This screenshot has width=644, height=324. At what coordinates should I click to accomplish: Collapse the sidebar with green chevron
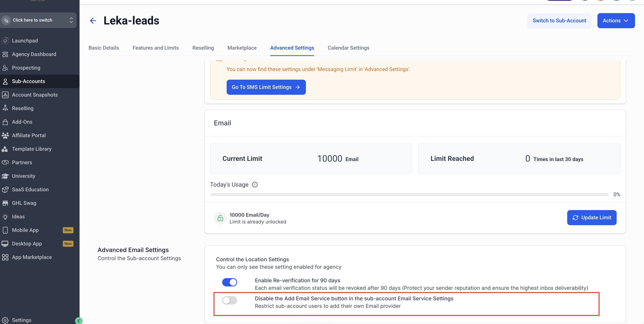click(79, 321)
